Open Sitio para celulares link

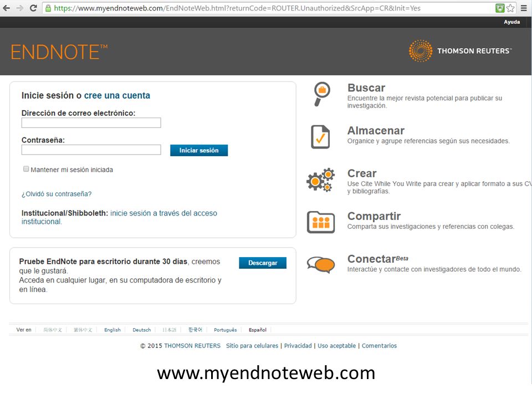(x=252, y=346)
